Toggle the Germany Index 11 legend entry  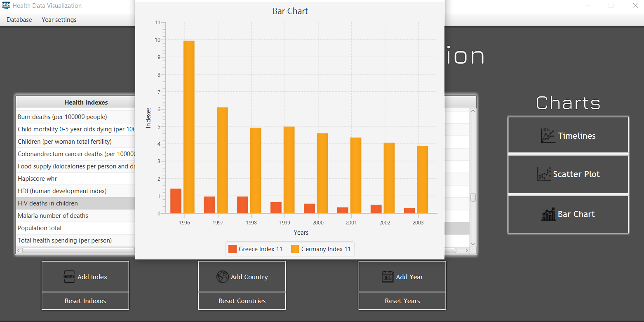[321, 249]
